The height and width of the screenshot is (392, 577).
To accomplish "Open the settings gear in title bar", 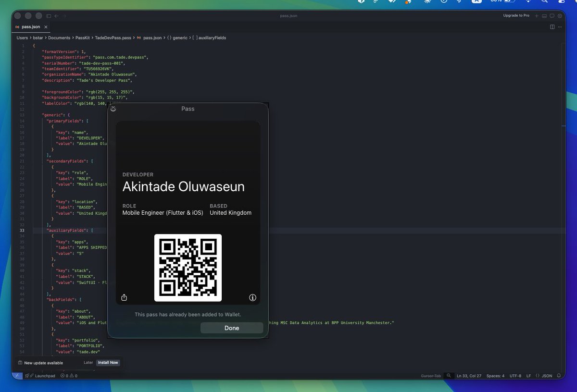I will [560, 16].
